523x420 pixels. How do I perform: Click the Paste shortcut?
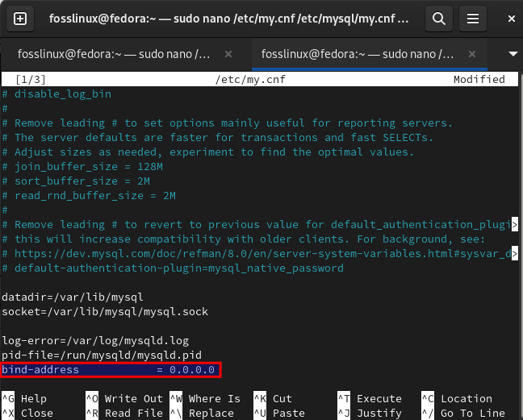point(279,414)
